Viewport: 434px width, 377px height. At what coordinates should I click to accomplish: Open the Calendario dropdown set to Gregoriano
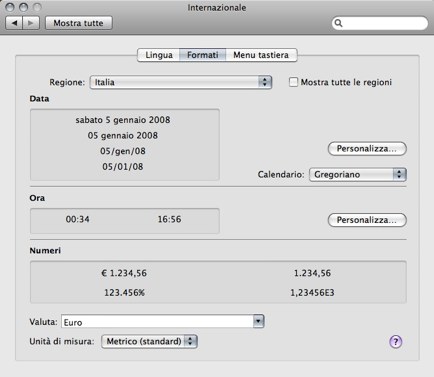(358, 174)
